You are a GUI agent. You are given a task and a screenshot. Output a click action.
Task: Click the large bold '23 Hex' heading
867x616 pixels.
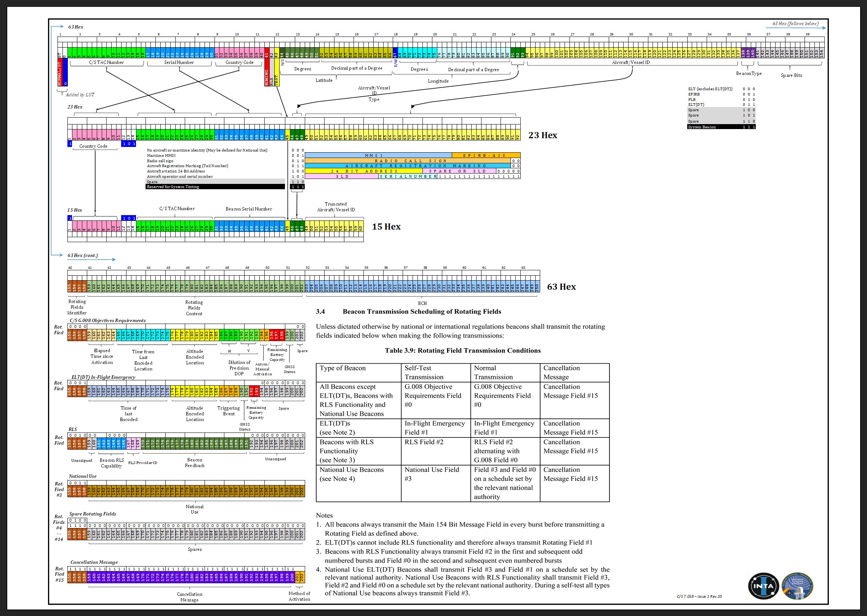543,135
